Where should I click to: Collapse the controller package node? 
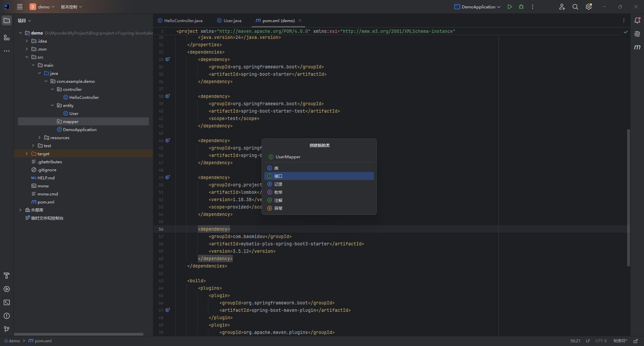pos(52,89)
